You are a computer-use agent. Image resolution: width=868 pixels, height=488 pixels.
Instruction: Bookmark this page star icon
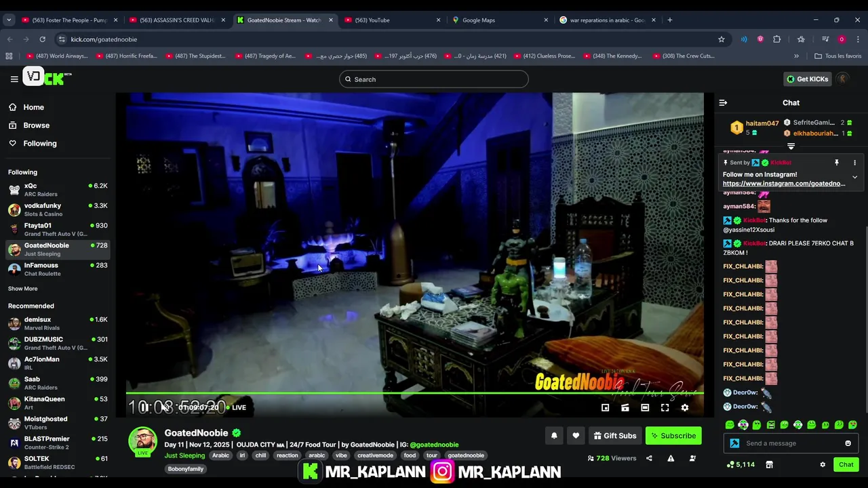click(721, 39)
